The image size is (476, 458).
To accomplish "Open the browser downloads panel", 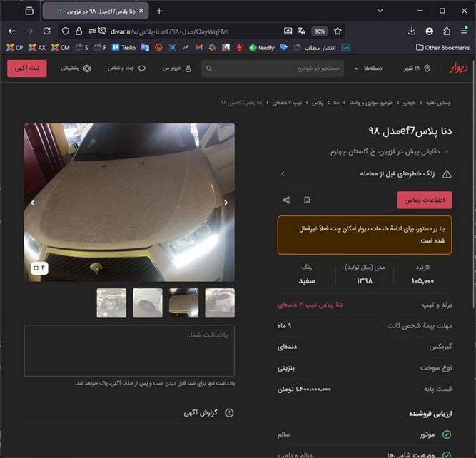I will [412, 31].
